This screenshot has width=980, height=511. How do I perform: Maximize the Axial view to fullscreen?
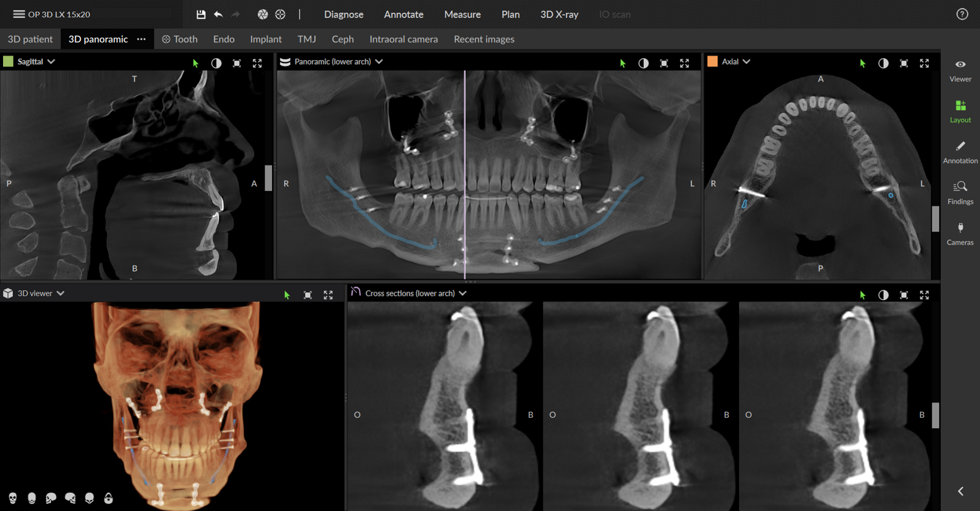[x=924, y=63]
